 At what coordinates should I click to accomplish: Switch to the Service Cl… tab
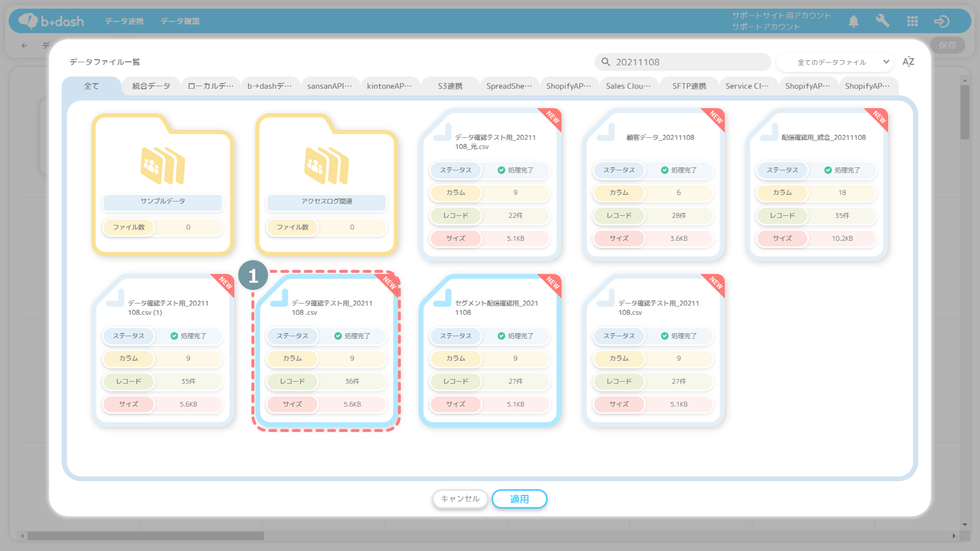click(x=747, y=86)
